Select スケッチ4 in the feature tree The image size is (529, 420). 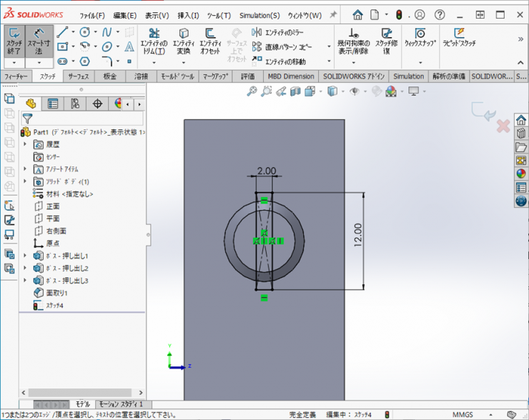[x=55, y=305]
